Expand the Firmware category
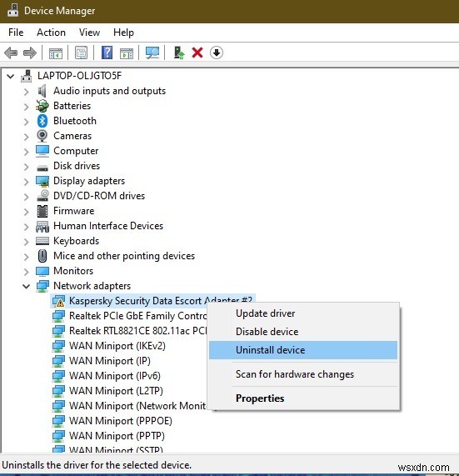Image resolution: width=459 pixels, height=476 pixels. (x=27, y=211)
